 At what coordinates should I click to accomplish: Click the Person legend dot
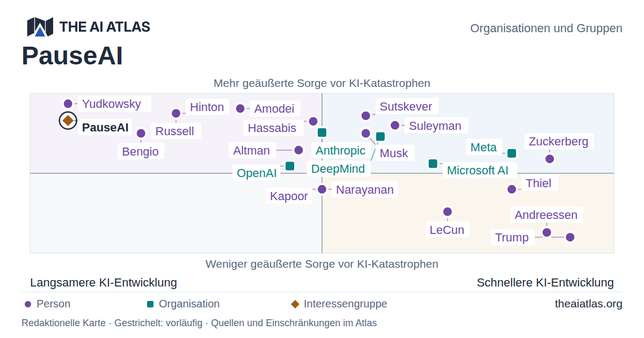28,304
